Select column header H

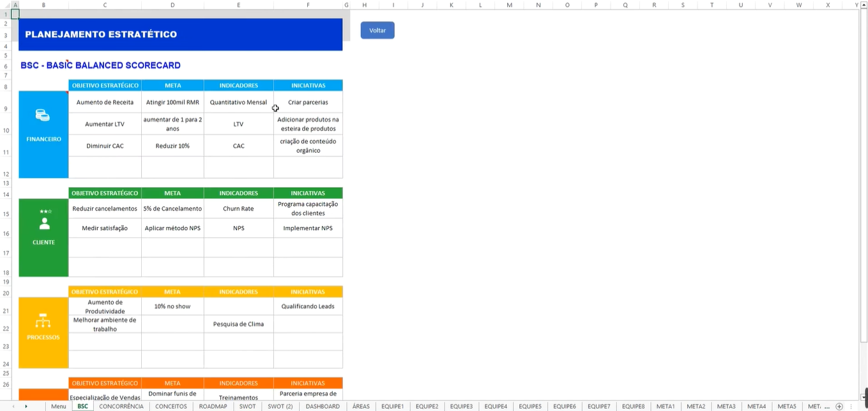coord(364,4)
